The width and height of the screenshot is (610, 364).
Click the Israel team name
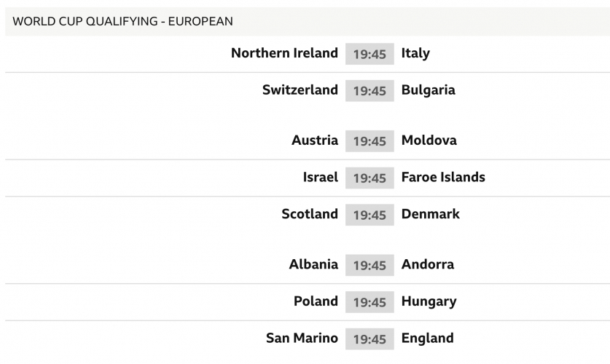pos(321,177)
